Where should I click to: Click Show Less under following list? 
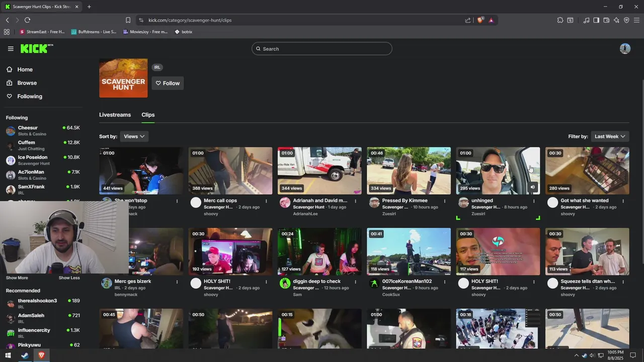coord(69,278)
